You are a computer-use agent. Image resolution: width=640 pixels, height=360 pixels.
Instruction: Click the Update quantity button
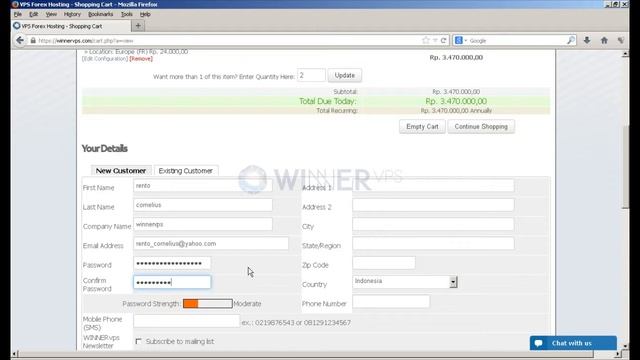(344, 76)
